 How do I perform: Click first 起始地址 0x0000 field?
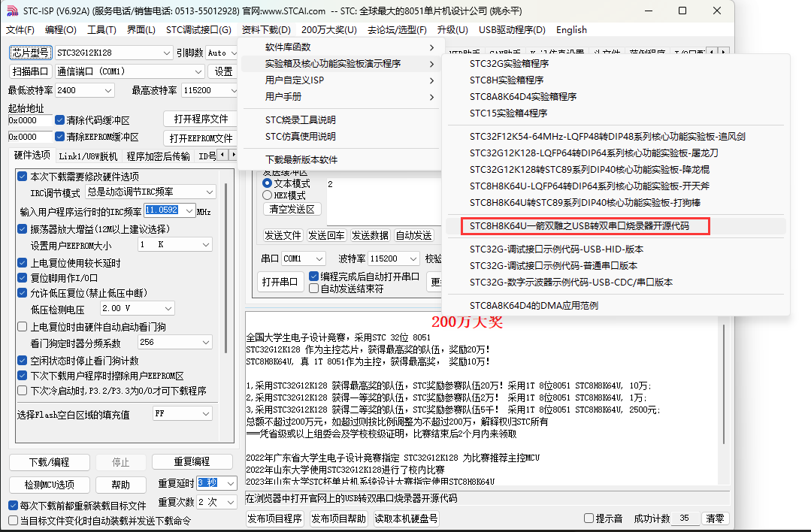(x=30, y=120)
